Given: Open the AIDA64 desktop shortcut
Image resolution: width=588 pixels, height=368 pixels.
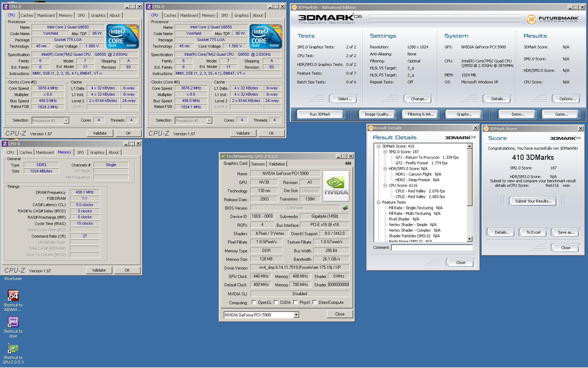Looking at the screenshot, I should pos(13,296).
